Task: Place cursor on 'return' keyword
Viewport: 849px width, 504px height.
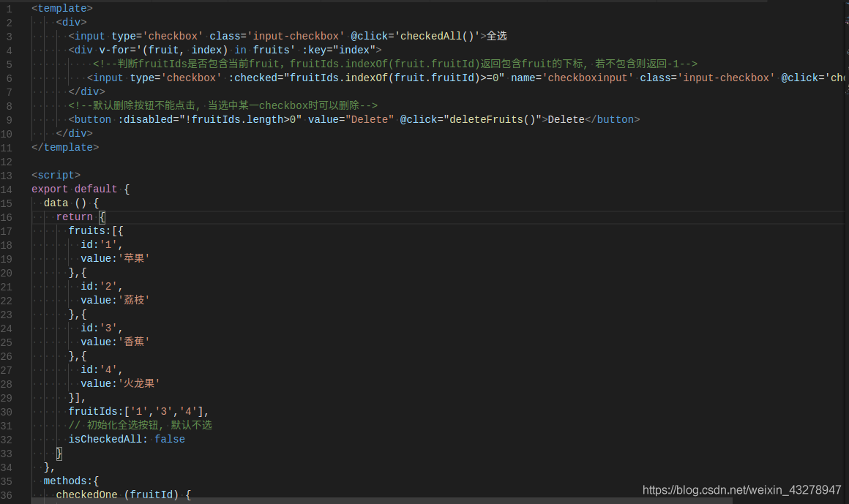Action: tap(74, 217)
